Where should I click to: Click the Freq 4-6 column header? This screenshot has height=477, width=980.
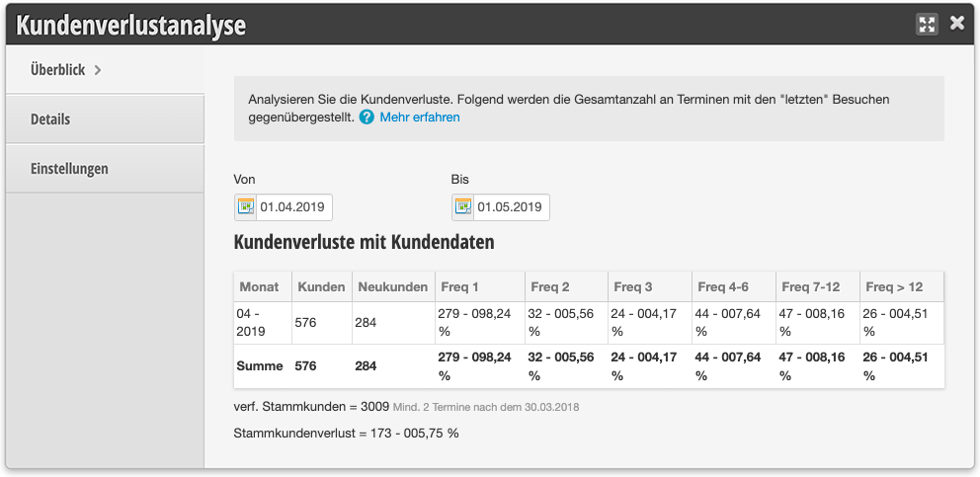(x=734, y=287)
